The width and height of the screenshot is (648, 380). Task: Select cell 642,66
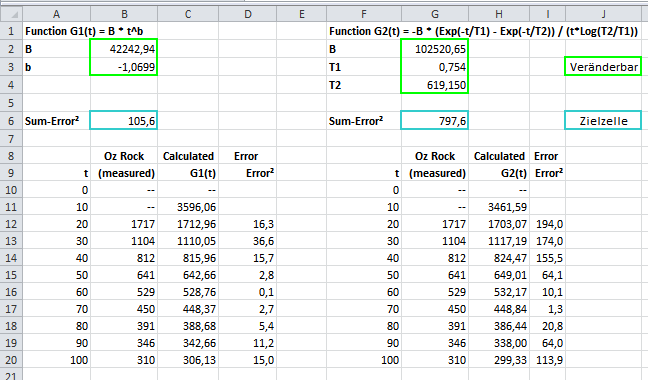pos(188,275)
